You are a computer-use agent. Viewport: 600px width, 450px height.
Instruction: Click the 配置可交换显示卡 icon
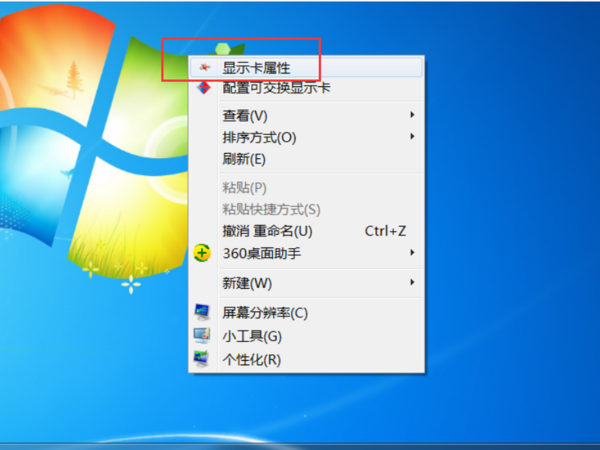203,88
